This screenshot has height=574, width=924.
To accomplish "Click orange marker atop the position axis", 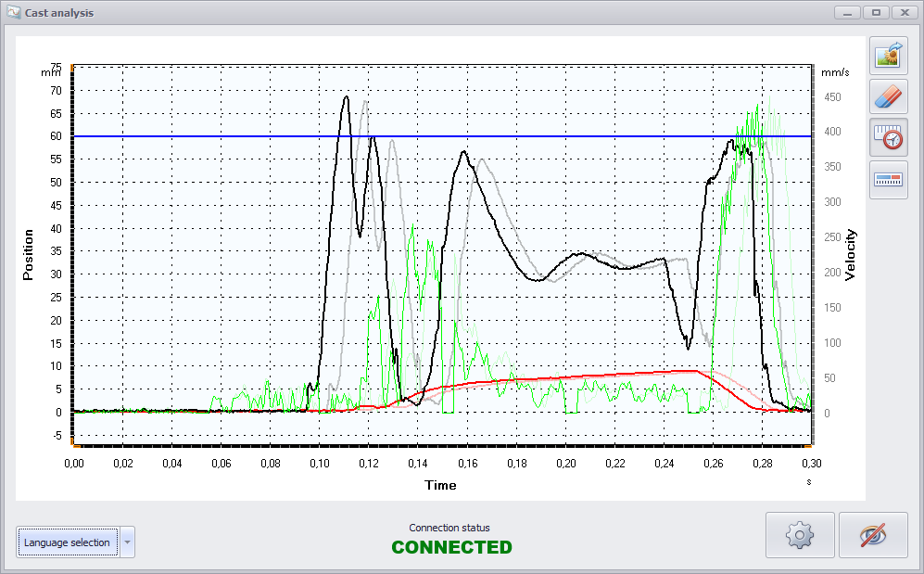I will click(x=72, y=67).
